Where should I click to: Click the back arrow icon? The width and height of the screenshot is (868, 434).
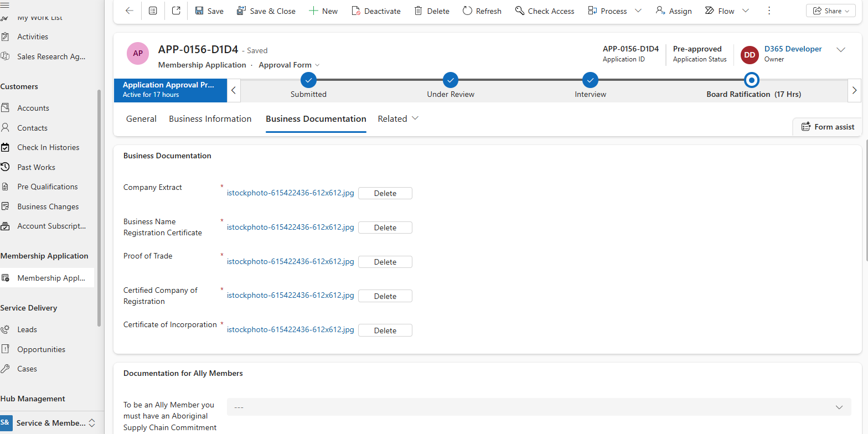130,11
